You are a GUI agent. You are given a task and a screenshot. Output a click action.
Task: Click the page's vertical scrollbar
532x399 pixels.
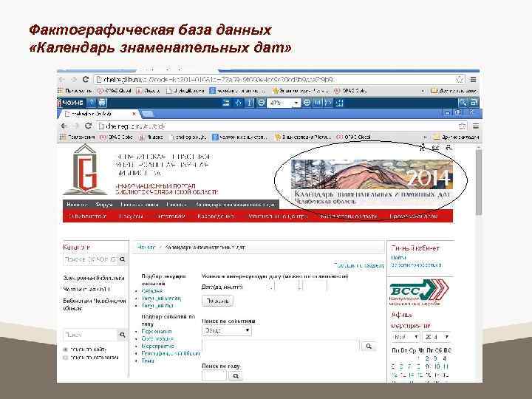[478, 182]
